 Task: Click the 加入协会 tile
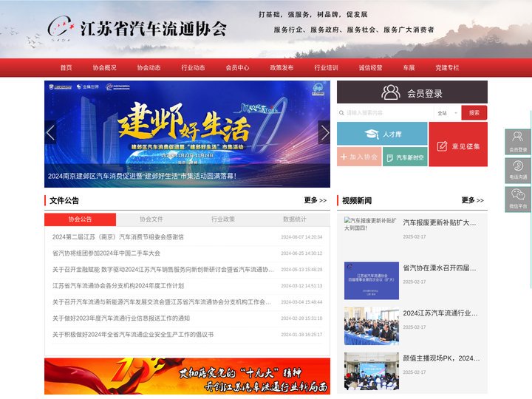pos(359,157)
